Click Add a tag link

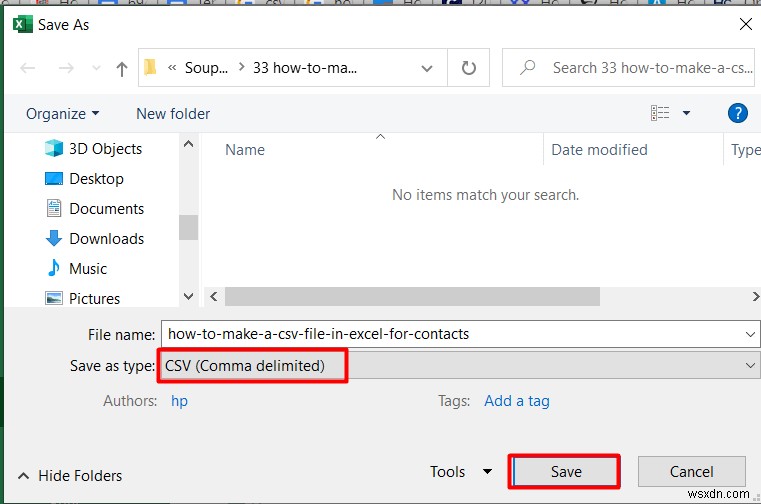517,401
